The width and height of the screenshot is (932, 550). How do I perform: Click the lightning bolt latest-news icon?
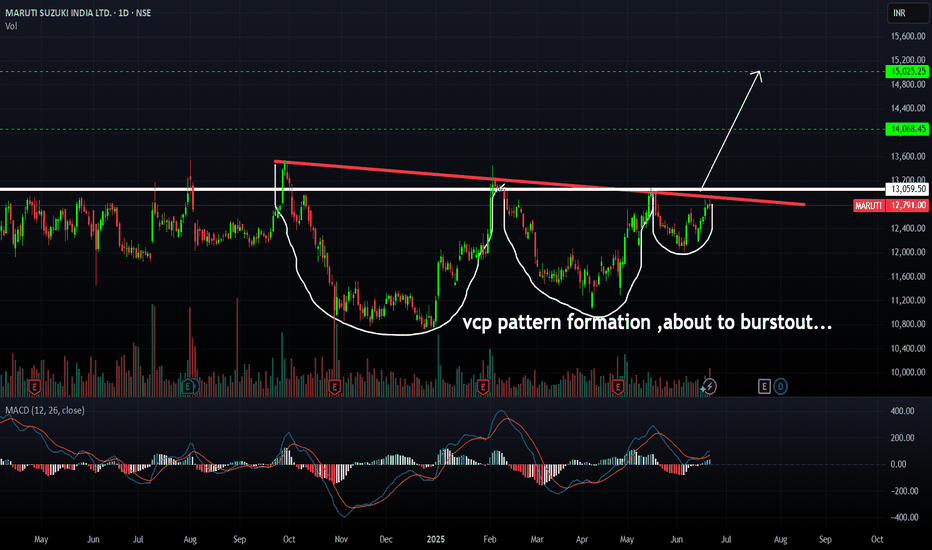coord(709,386)
